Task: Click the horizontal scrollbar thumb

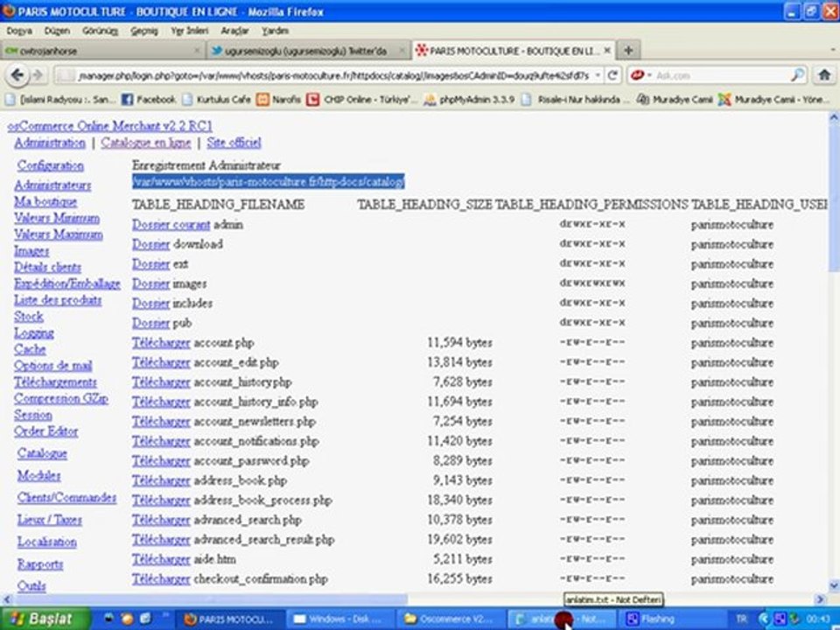Action: click(209, 598)
